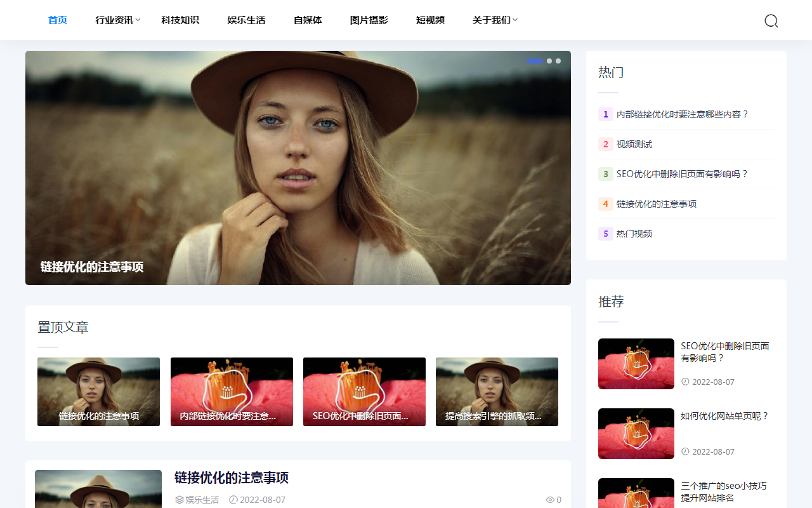The image size is (812, 508).
Task: Click the eye views icon beside 0
Action: pyautogui.click(x=550, y=500)
